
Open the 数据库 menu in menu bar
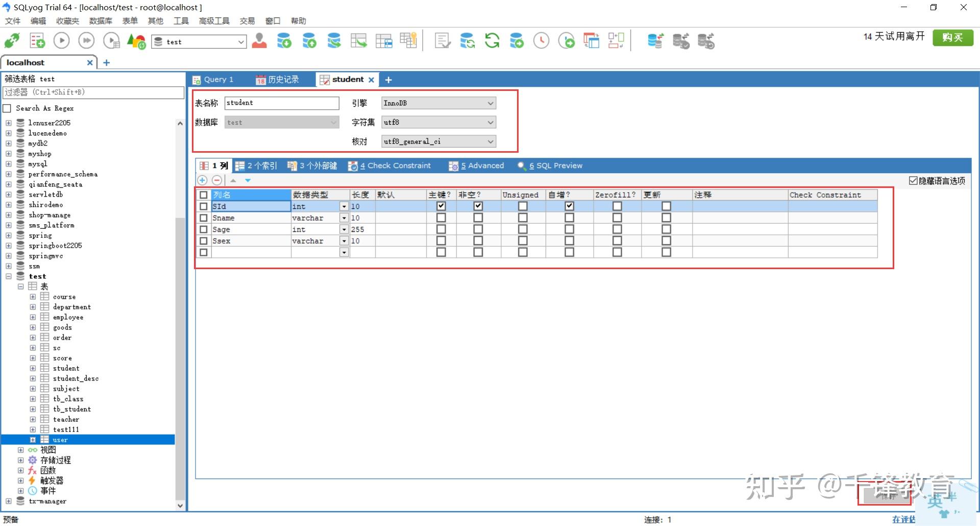point(100,21)
